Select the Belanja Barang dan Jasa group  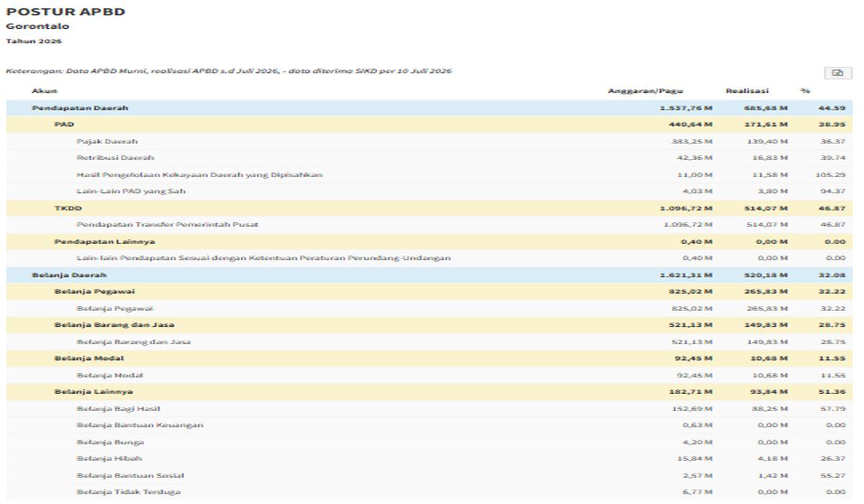pos(429,325)
